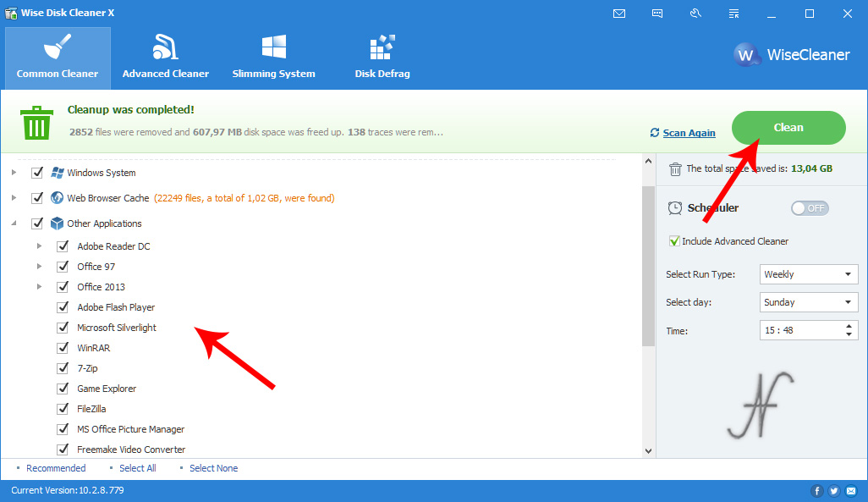Select the Freemake Video Converter row

[x=131, y=450]
